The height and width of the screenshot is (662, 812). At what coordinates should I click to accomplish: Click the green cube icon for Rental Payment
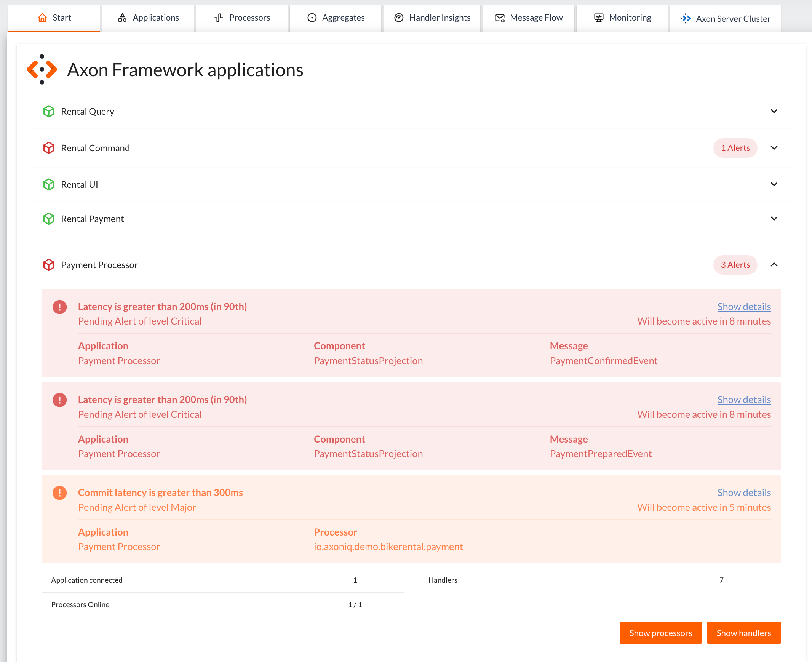tap(49, 219)
